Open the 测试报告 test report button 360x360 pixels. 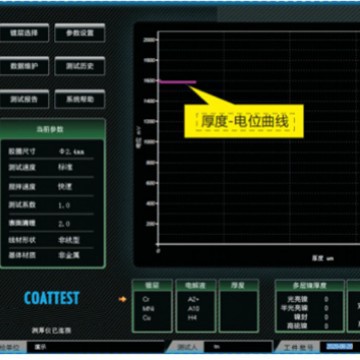(x=24, y=99)
